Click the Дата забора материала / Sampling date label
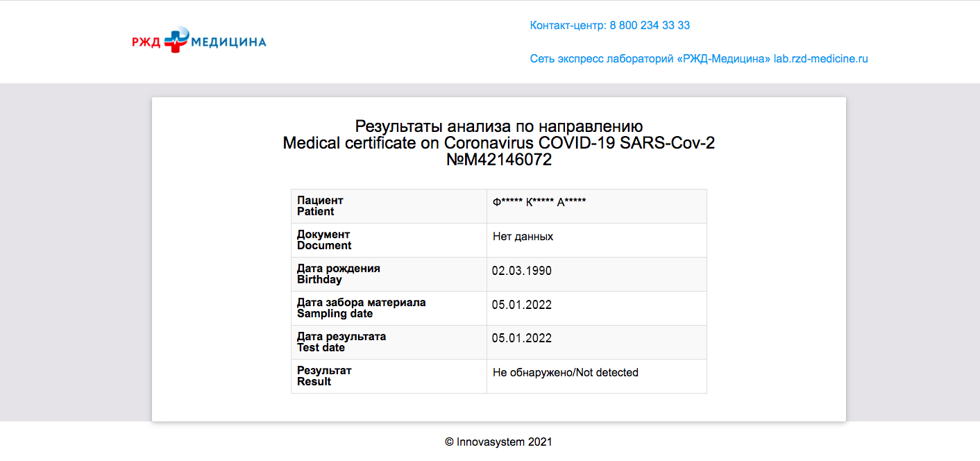This screenshot has width=980, height=461. click(361, 308)
